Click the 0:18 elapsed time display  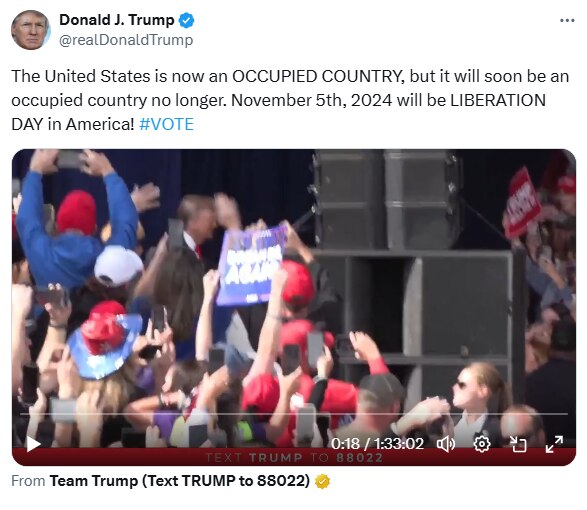pos(345,444)
